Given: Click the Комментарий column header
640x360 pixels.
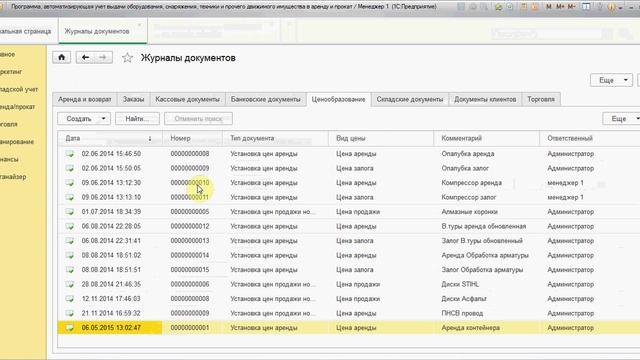Looking at the screenshot, I should pyautogui.click(x=487, y=138).
